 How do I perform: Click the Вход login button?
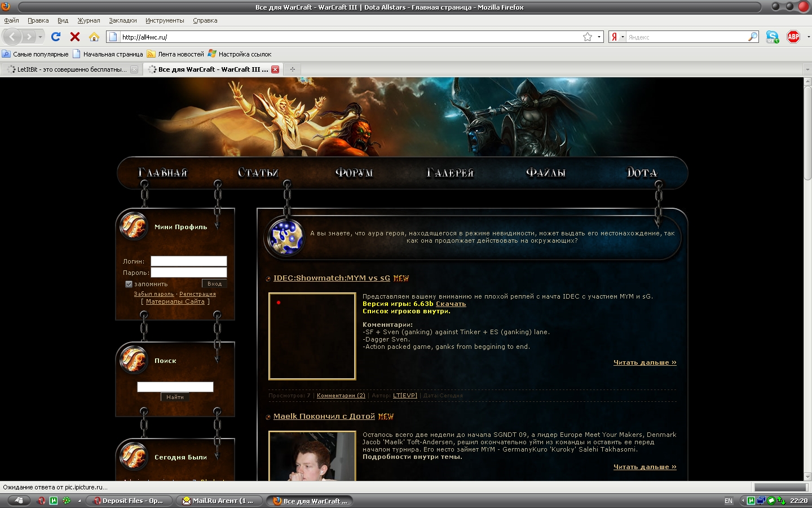pos(214,284)
